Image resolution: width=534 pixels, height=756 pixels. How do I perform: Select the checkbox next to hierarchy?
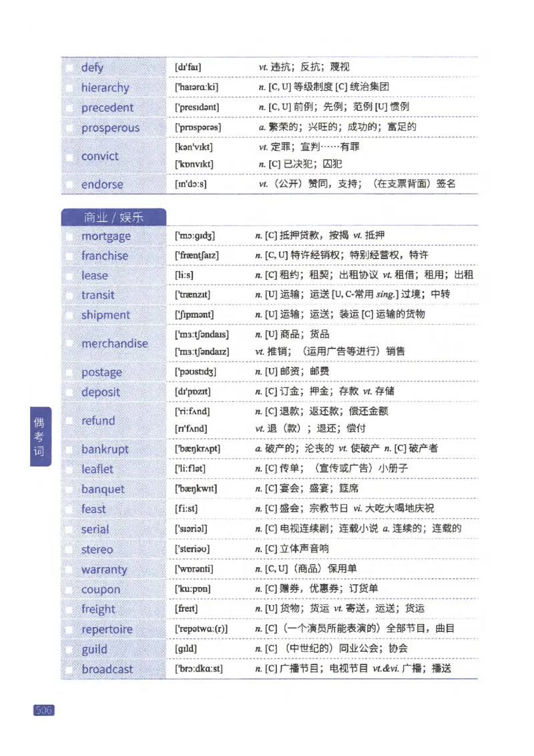(x=69, y=87)
